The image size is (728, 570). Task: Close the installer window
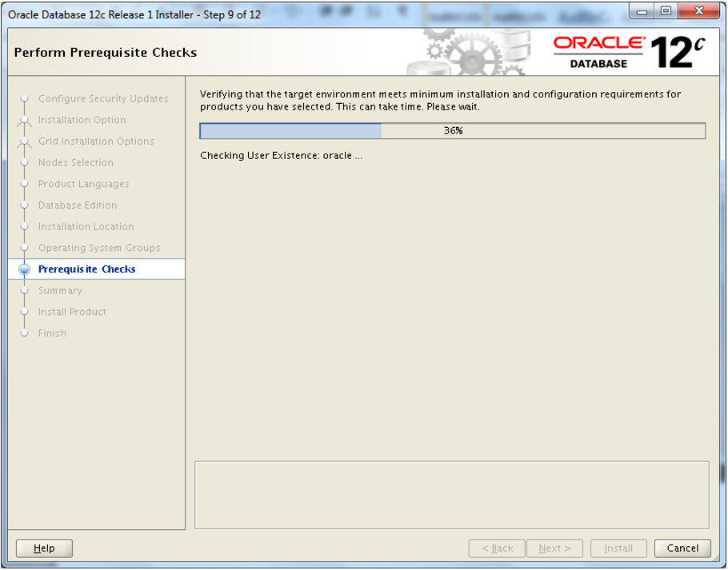point(699,11)
